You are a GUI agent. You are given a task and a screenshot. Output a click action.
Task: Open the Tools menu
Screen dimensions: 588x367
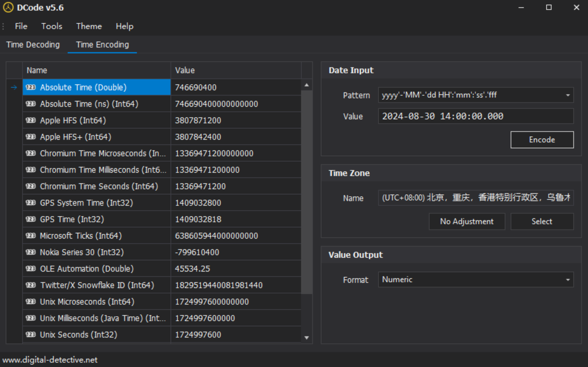pos(52,26)
